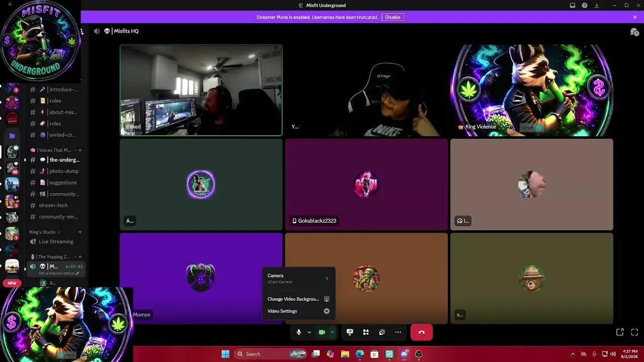644x362 pixels.
Task: Open more call options
Action: 398,332
